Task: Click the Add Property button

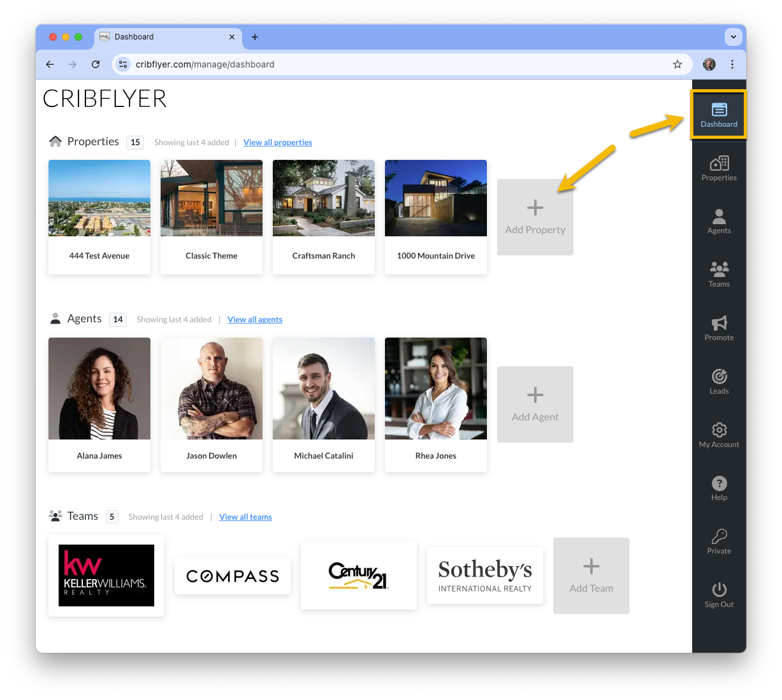Action: 535,217
